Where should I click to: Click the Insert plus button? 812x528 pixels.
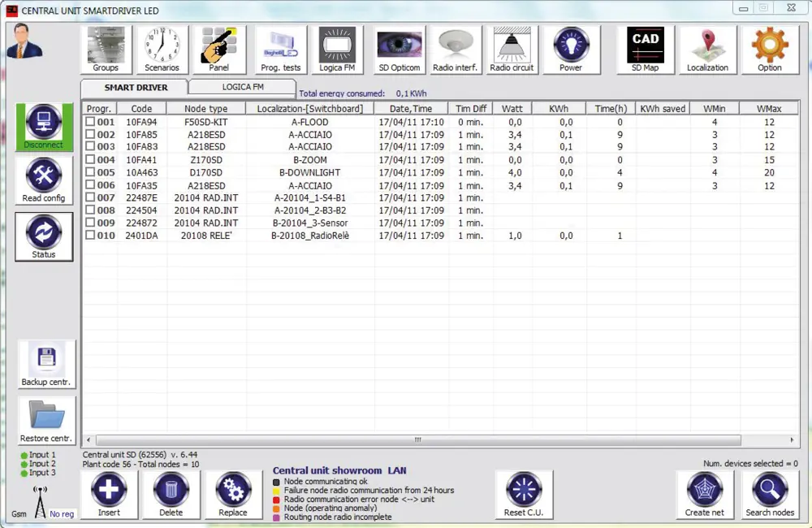(109, 494)
